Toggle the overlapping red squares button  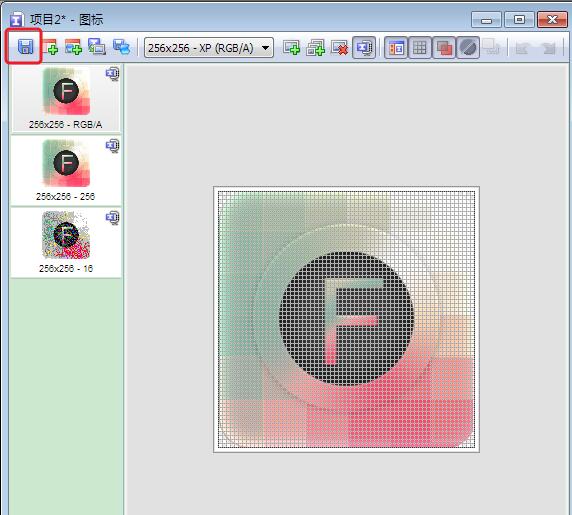(x=444, y=47)
